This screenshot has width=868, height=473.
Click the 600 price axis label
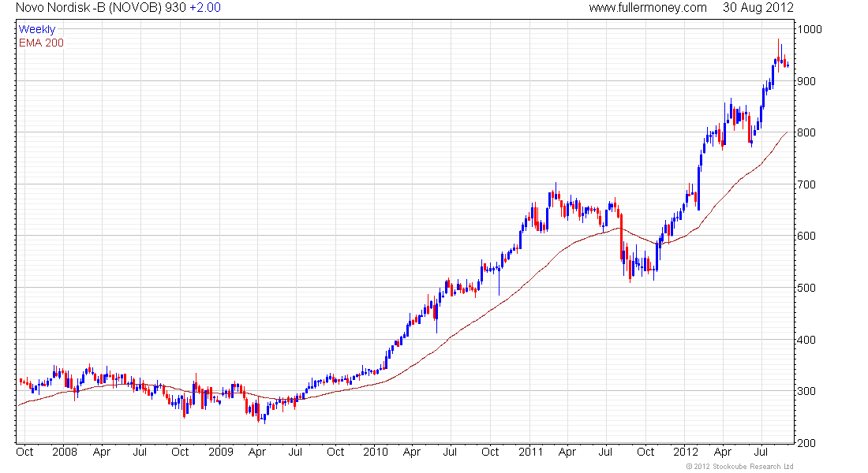click(x=806, y=236)
